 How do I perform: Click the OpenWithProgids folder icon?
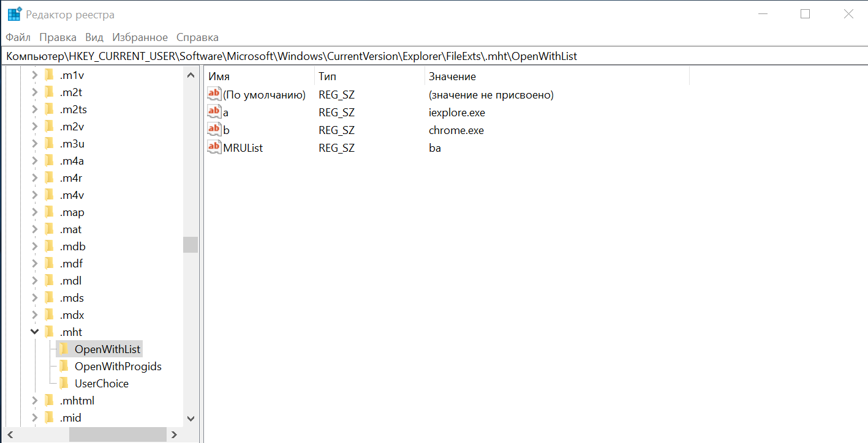click(x=64, y=367)
